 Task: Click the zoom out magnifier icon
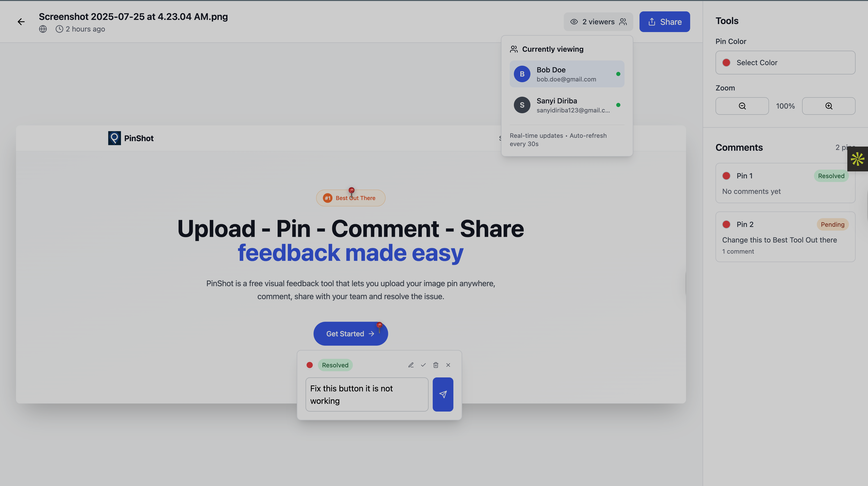(742, 106)
